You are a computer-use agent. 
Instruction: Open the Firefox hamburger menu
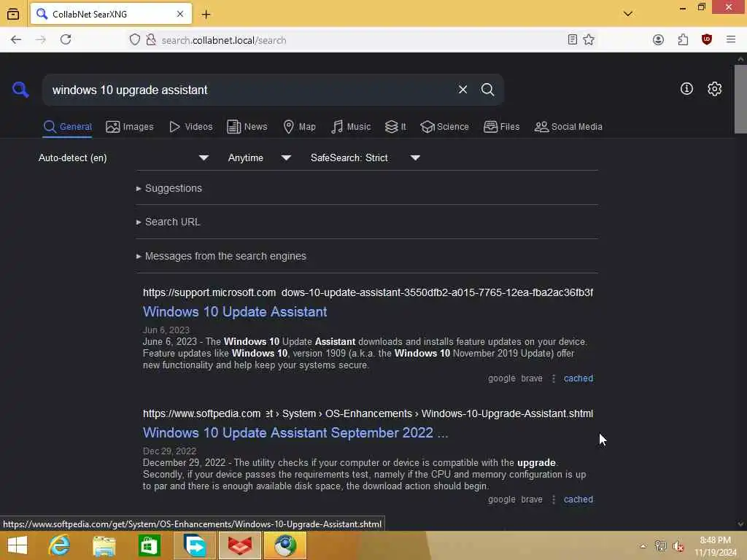tap(731, 39)
